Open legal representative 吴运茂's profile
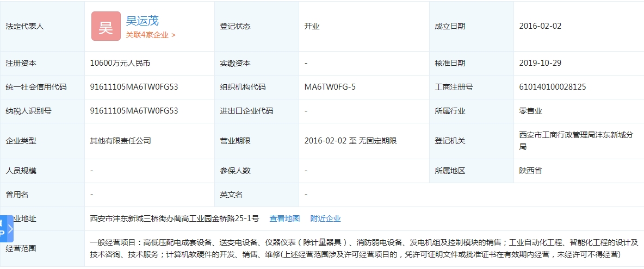Image resolution: width=644 pixels, height=269 pixels. pos(142,21)
